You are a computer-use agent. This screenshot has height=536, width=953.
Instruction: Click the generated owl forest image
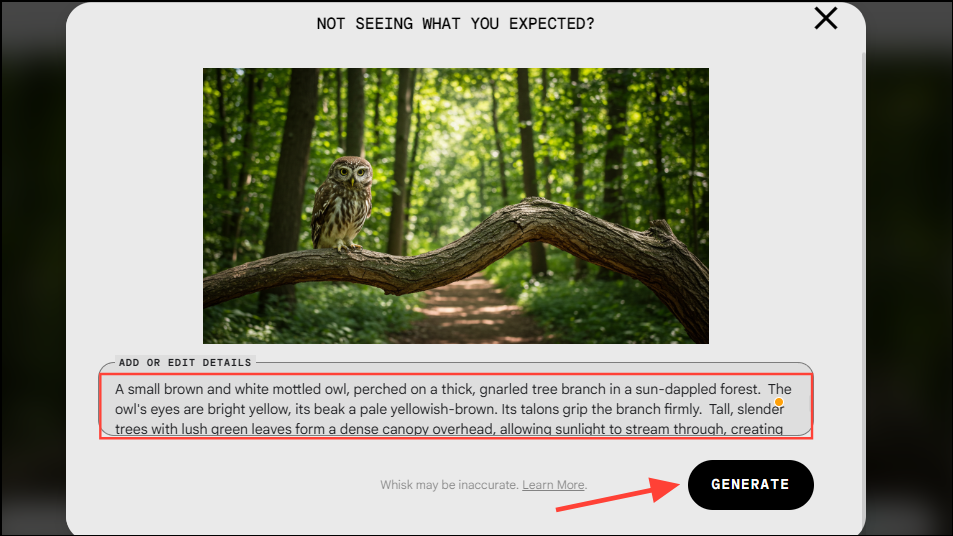[x=456, y=205]
